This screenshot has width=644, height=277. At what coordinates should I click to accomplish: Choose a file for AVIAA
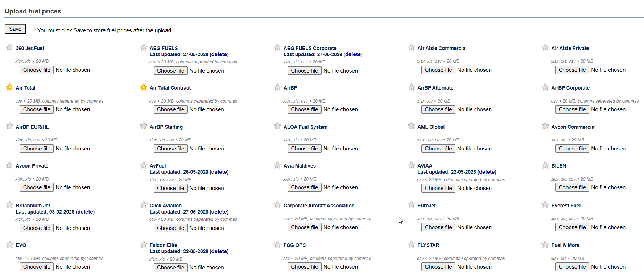[438, 188]
